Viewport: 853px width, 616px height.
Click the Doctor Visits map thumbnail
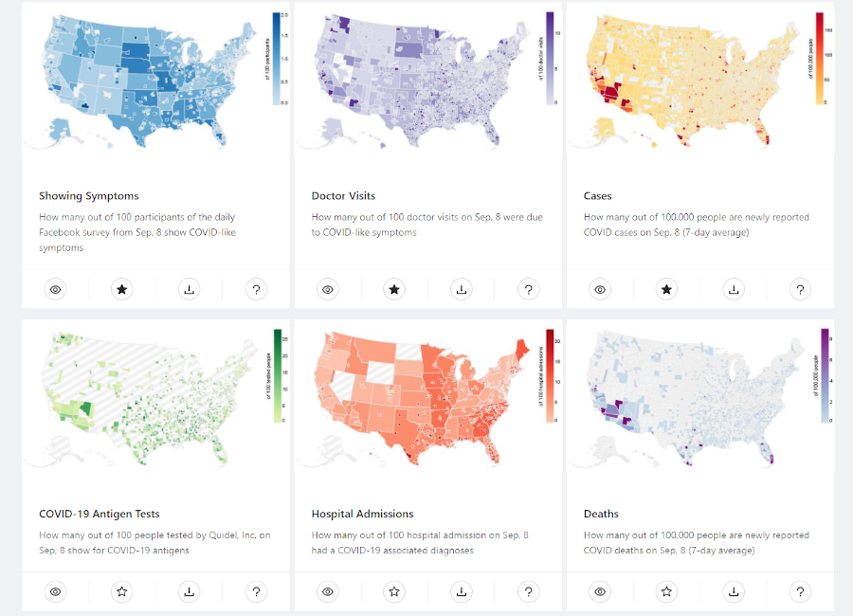click(x=417, y=81)
